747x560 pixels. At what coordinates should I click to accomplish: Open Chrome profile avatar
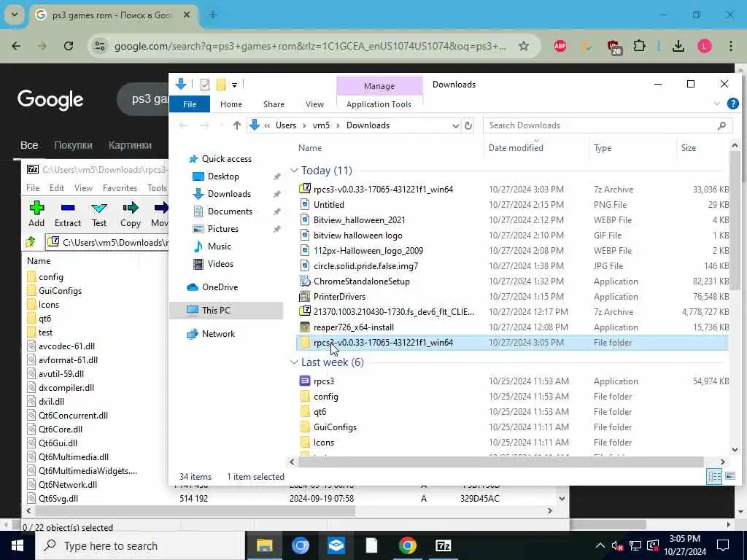705,46
